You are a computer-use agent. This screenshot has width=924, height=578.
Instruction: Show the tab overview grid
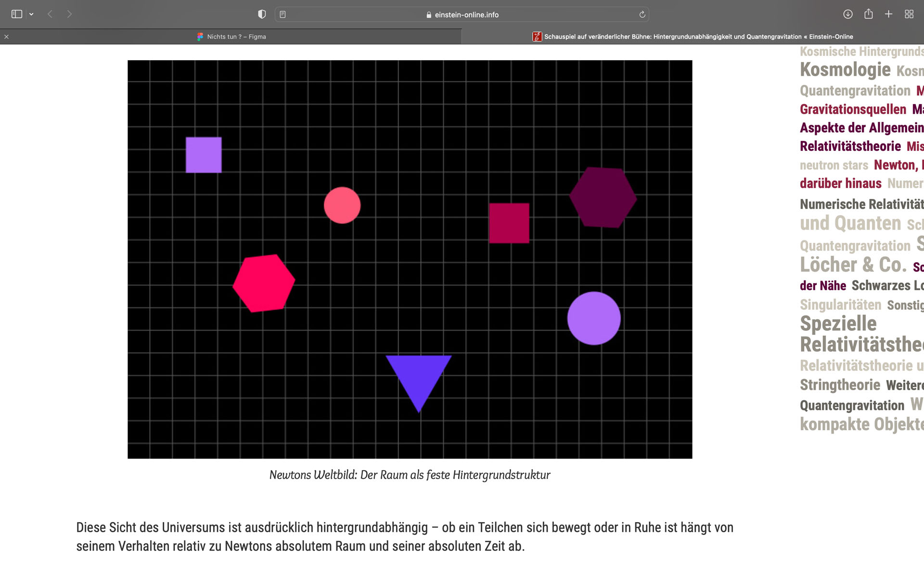coord(909,14)
